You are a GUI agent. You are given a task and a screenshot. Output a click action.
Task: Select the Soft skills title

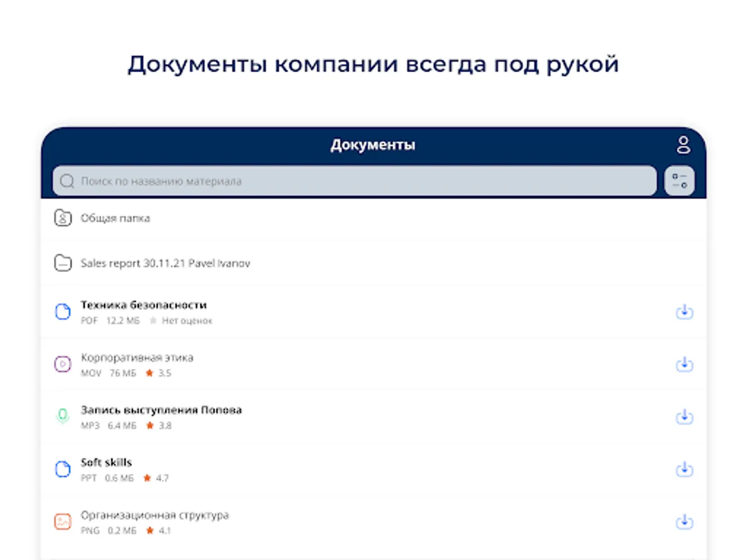[x=106, y=462]
